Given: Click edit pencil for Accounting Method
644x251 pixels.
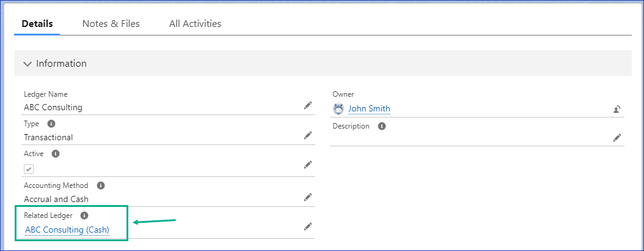Looking at the screenshot, I should 308,197.
